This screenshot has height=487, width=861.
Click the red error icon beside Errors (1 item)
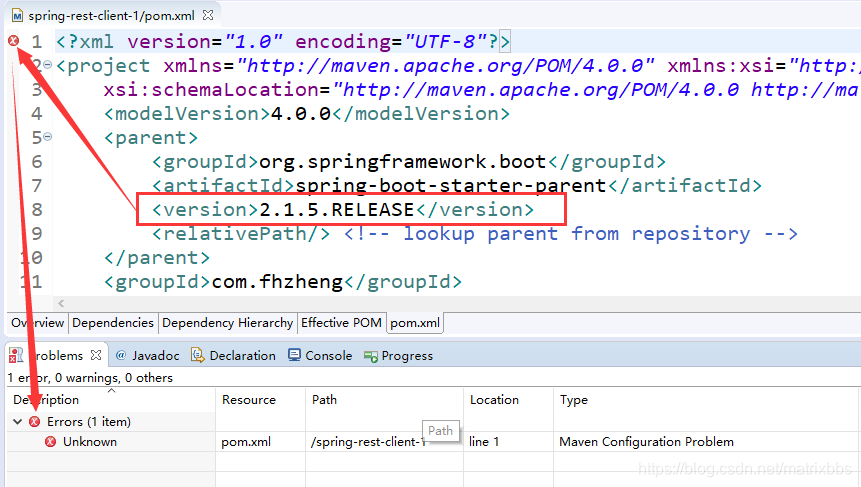click(x=35, y=422)
